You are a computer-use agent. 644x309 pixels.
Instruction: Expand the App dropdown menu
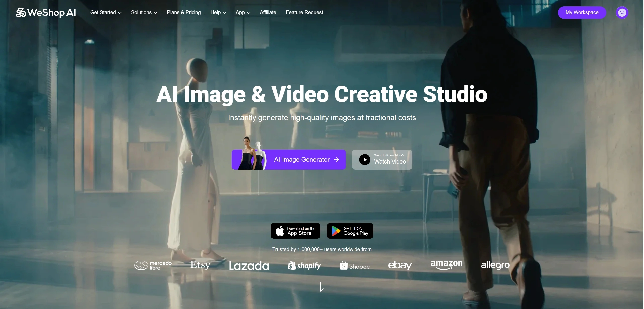[x=243, y=12]
